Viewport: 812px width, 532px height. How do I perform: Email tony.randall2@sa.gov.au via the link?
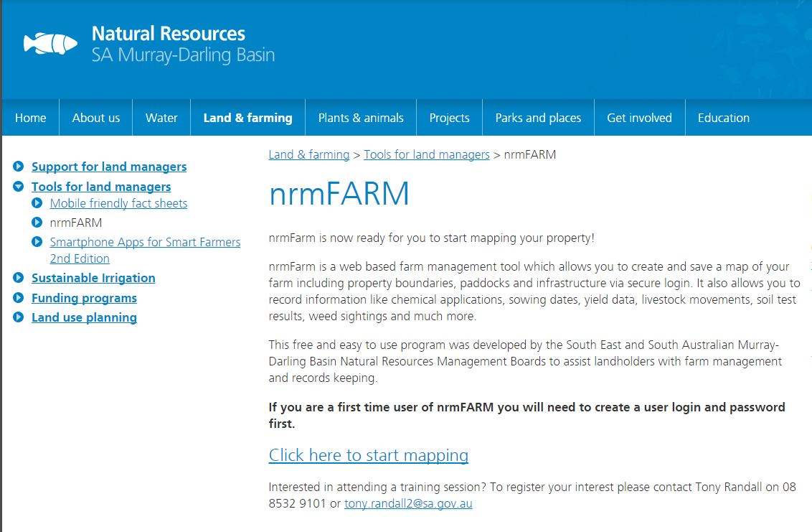pyautogui.click(x=408, y=503)
